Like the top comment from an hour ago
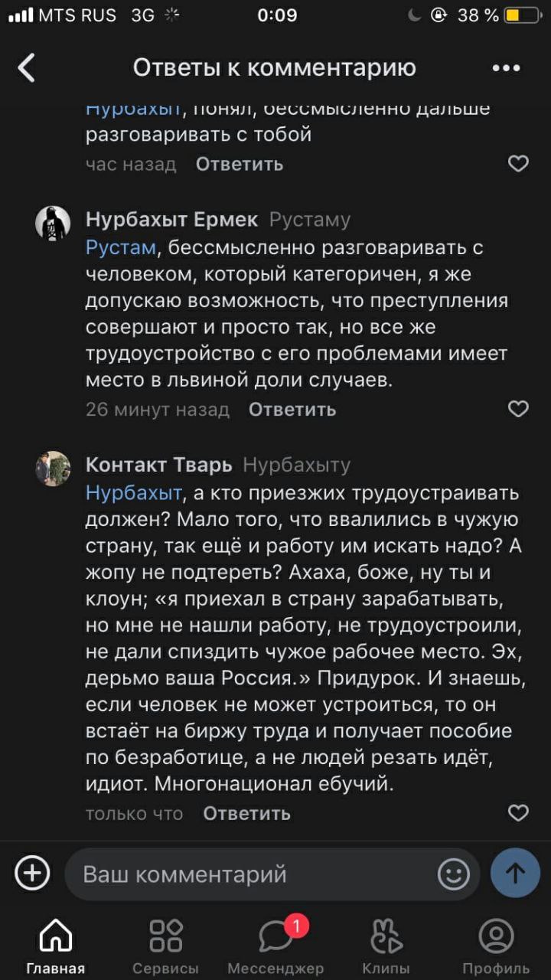The width and height of the screenshot is (551, 980). [x=518, y=164]
